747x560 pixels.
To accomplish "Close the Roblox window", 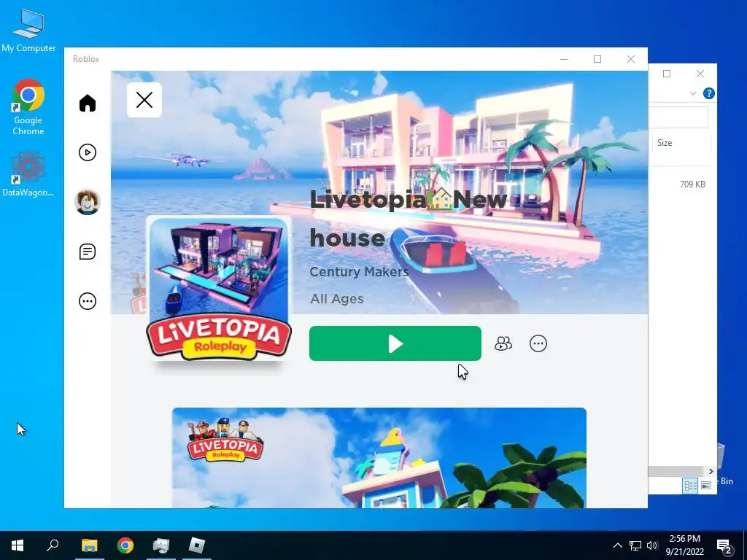I will (631, 59).
